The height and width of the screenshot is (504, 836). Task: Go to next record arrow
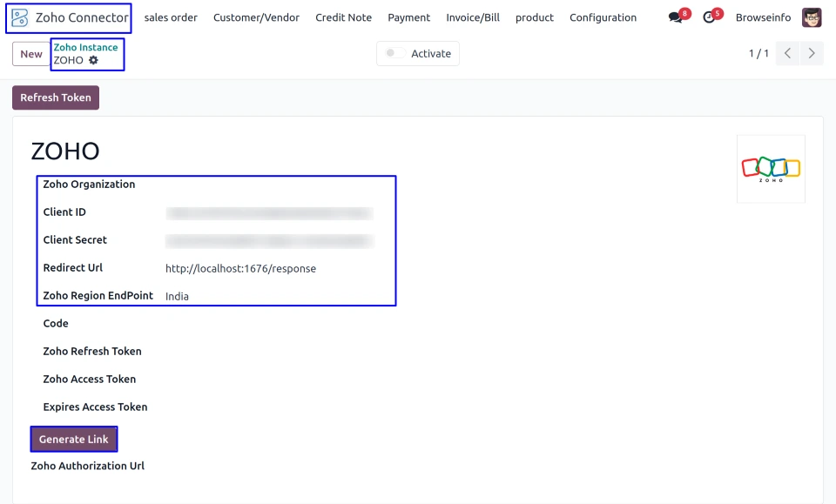pyautogui.click(x=812, y=54)
